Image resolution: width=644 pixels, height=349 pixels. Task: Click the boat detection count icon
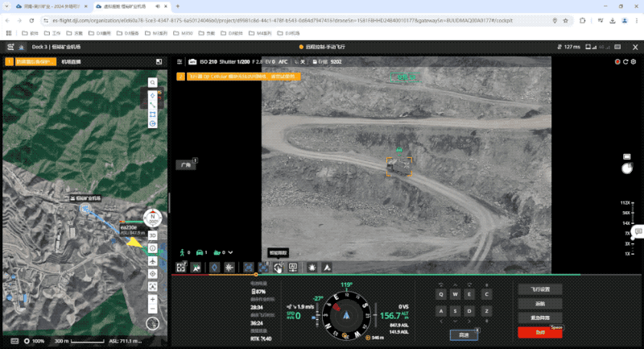click(217, 252)
